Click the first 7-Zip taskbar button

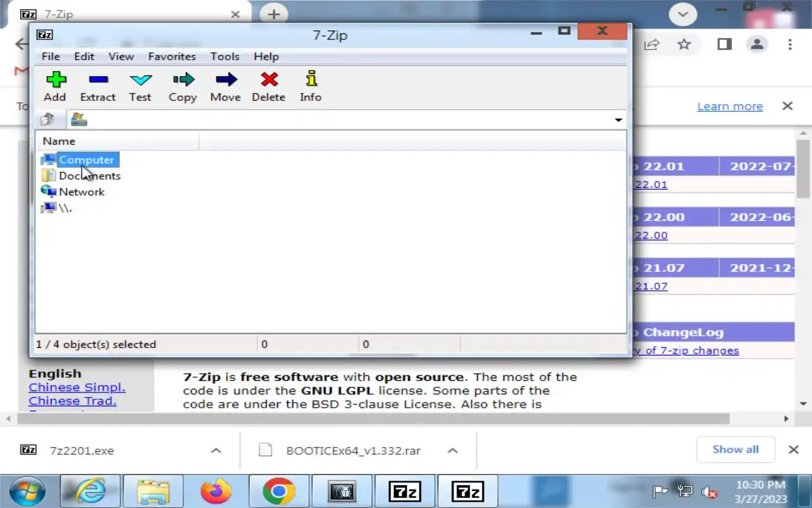(405, 491)
